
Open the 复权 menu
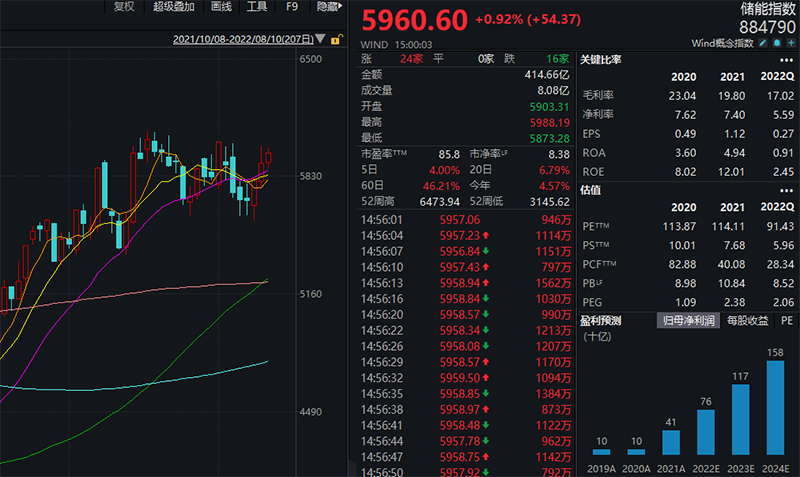coord(124,7)
